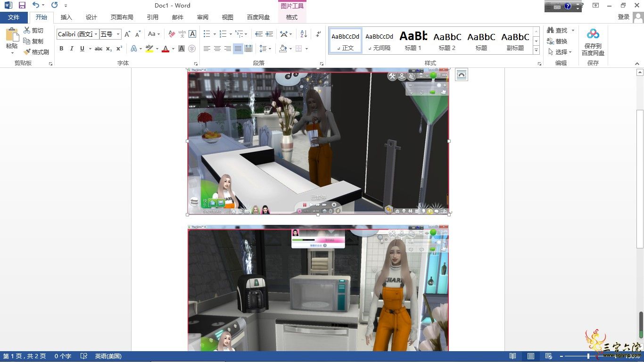Toggle Italic formatting
The image size is (644, 362).
(x=72, y=49)
